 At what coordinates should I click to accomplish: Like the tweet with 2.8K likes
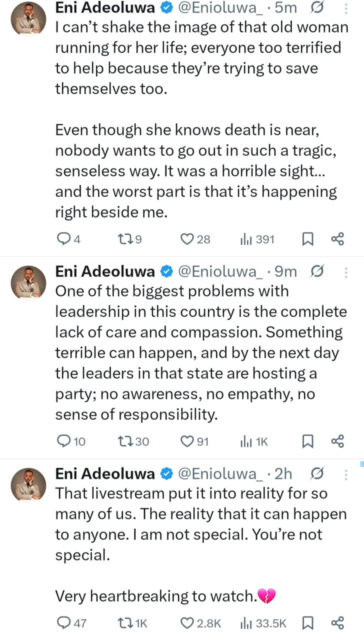click(187, 623)
